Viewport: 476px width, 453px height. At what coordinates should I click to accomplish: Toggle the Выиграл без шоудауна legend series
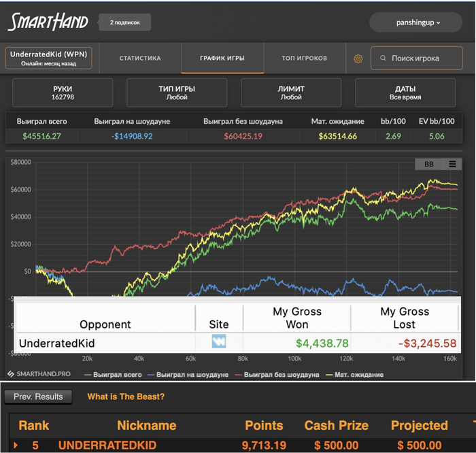click(x=277, y=375)
